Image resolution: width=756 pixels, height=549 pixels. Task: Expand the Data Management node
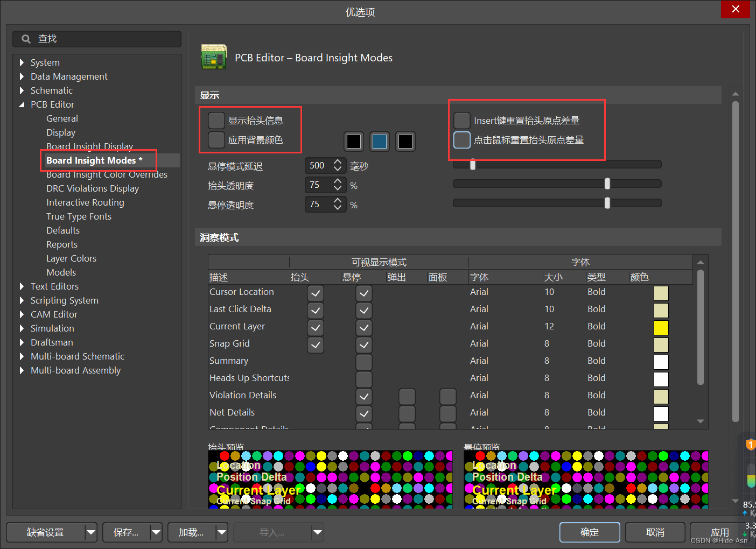[x=22, y=76]
